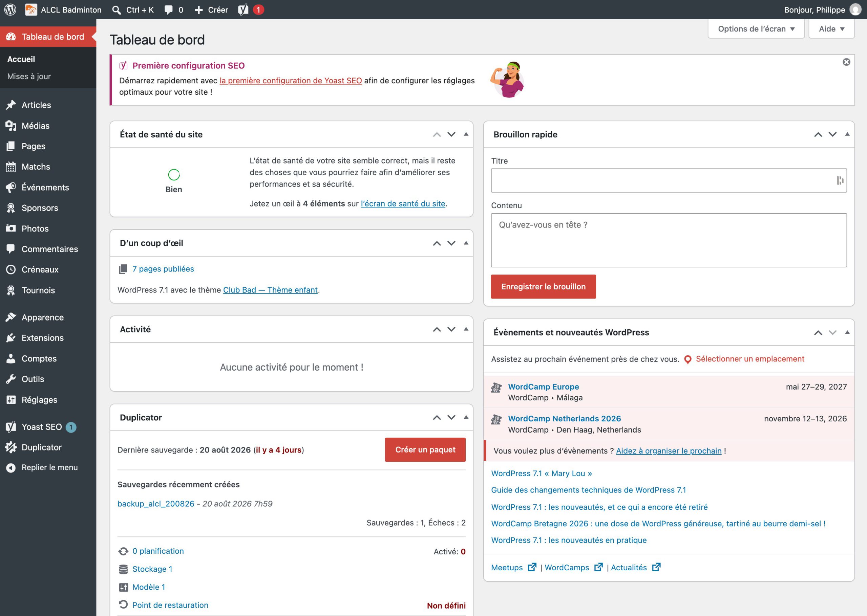
Task: Click the Médias sidebar icon
Action: (x=11, y=126)
